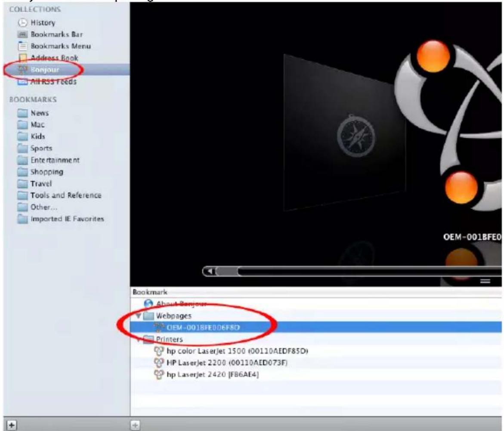Select the Bonjour collection

(67, 69)
